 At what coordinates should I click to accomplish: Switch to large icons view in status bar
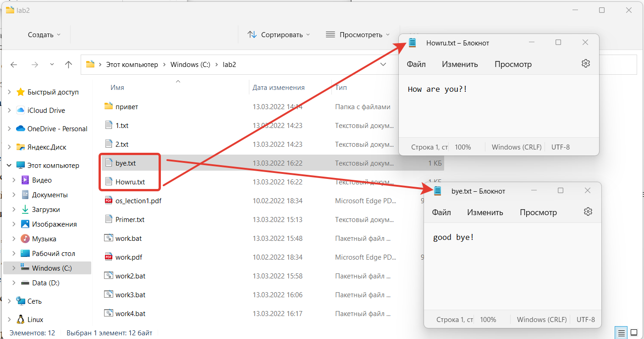(x=634, y=333)
